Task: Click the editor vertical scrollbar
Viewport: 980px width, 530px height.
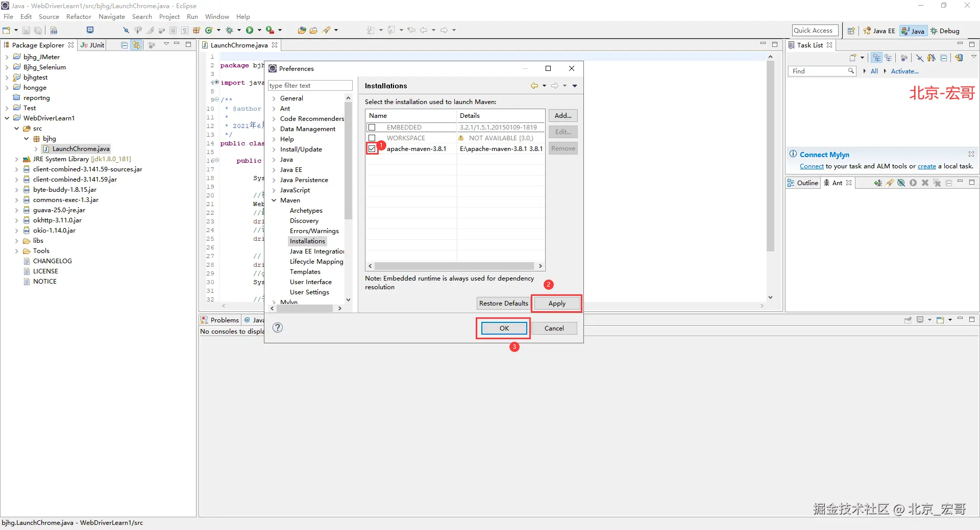Action: 770,156
